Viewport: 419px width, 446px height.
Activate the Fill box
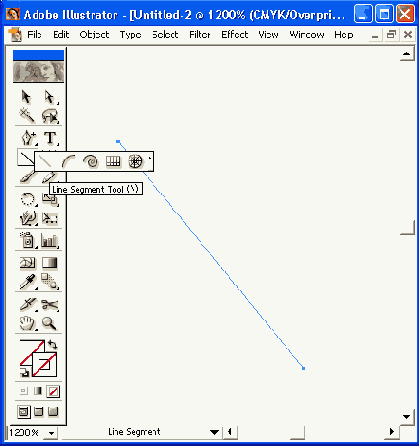[28, 350]
